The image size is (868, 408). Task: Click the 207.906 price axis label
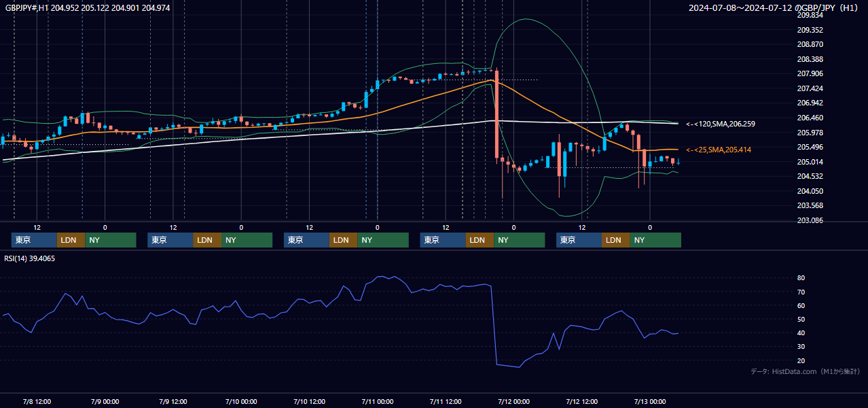point(810,73)
